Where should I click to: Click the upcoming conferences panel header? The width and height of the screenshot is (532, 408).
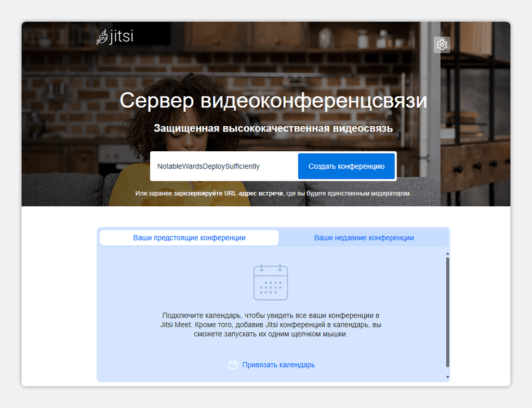(x=189, y=237)
